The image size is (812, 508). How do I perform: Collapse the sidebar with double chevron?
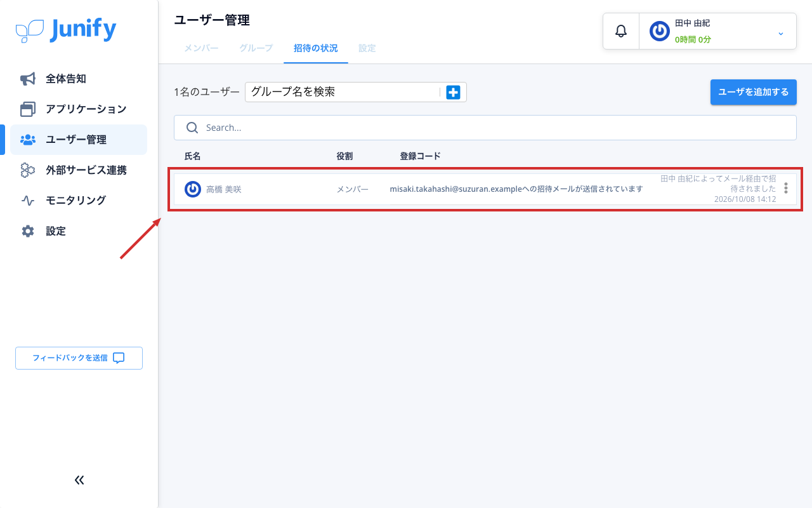pyautogui.click(x=79, y=480)
